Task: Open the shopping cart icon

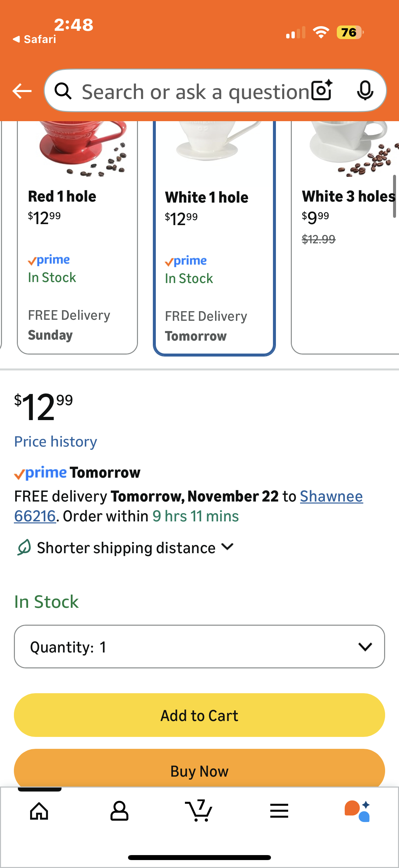Action: pyautogui.click(x=199, y=810)
